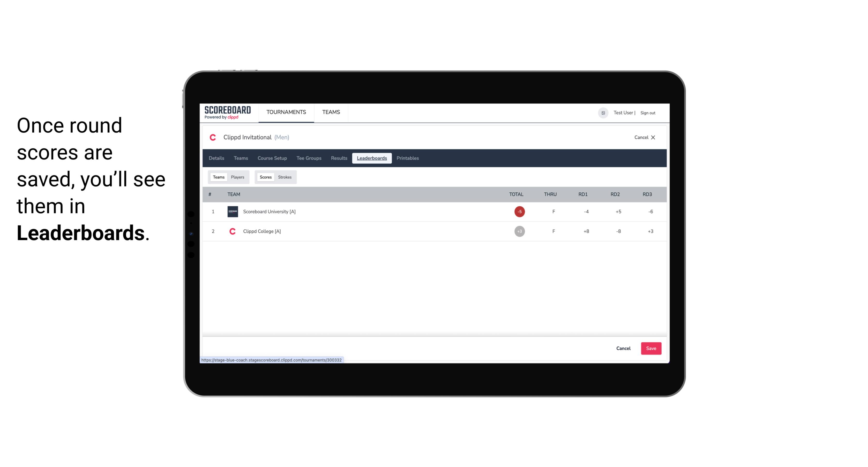Select the Teams tab in leaderboard
868x467 pixels.
pos(218,177)
